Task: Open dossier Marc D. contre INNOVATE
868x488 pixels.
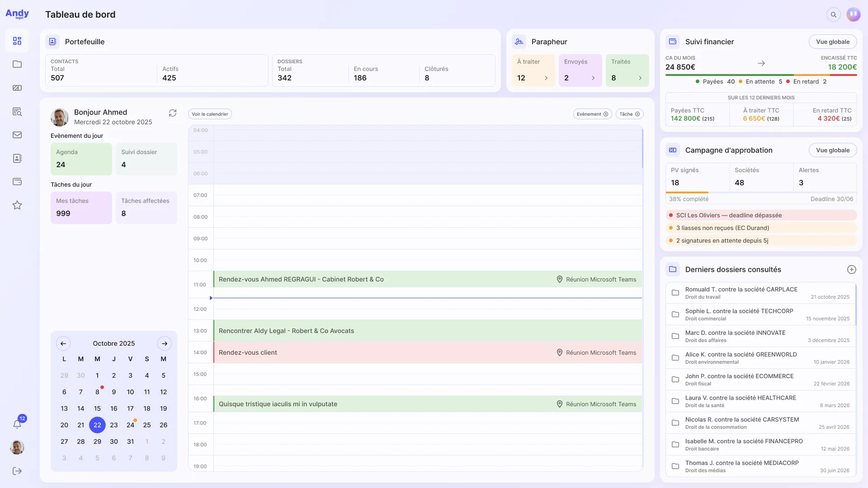Action: (760, 336)
